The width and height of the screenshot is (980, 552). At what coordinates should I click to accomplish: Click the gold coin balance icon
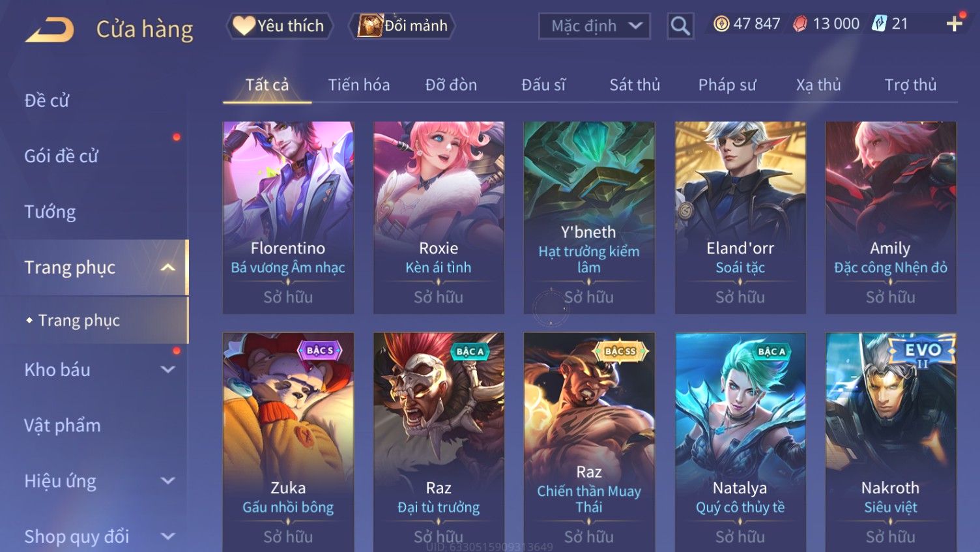point(721,24)
